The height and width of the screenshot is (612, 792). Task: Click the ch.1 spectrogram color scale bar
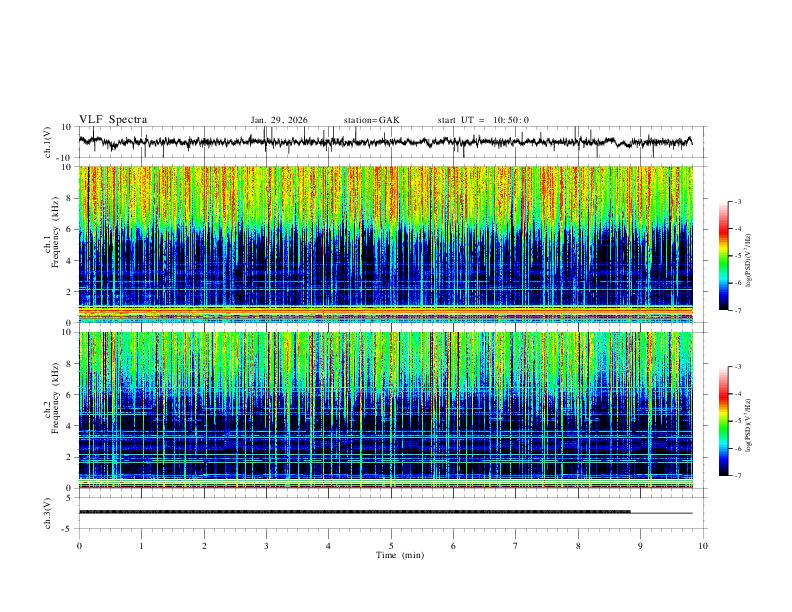coord(723,255)
